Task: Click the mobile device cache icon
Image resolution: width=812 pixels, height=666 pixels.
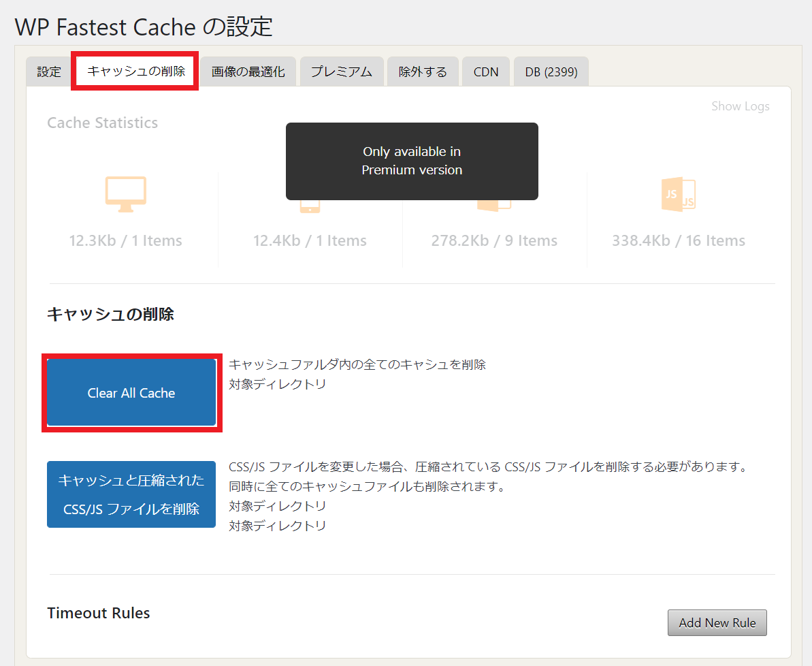Action: click(310, 206)
